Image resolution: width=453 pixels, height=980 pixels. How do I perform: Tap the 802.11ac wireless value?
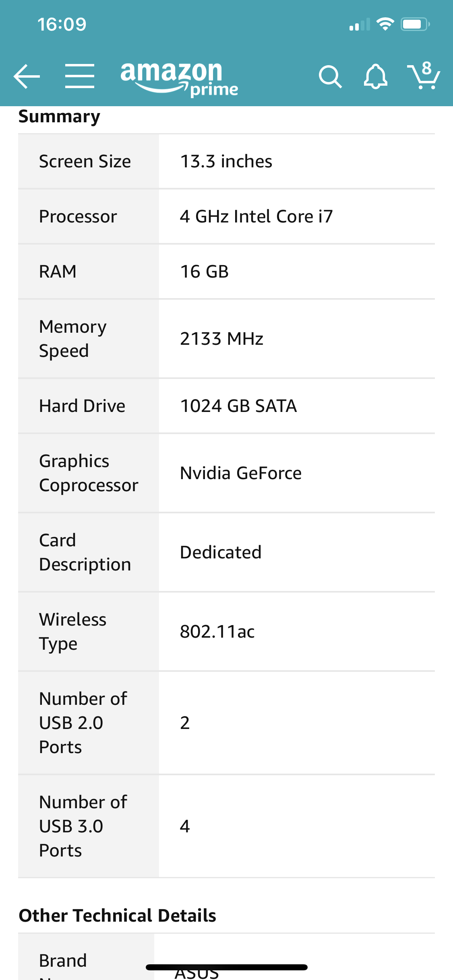point(217,632)
